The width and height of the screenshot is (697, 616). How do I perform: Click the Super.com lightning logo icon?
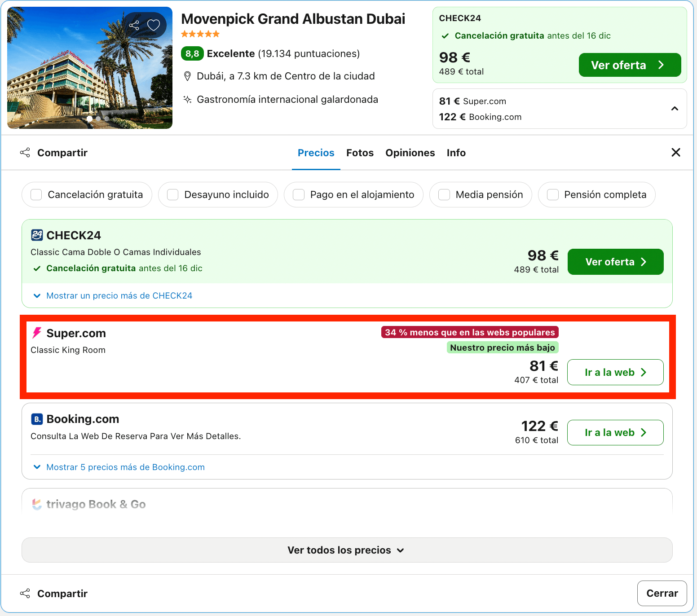coord(37,333)
